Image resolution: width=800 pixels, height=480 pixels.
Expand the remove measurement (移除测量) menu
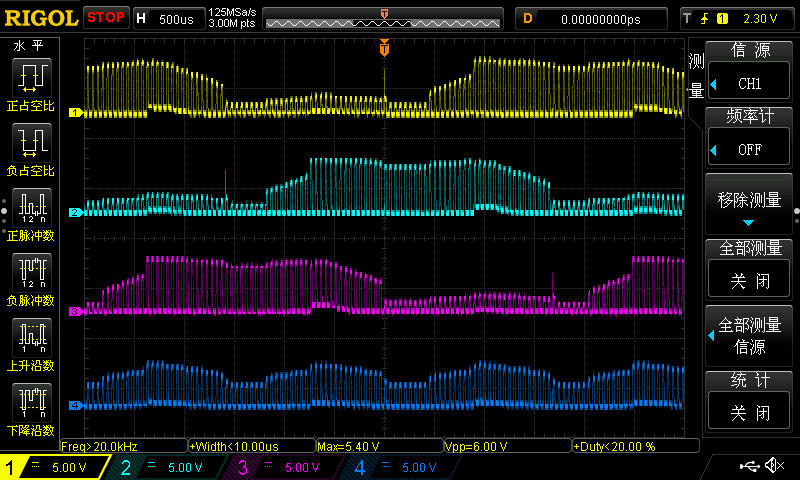pyautogui.click(x=750, y=204)
